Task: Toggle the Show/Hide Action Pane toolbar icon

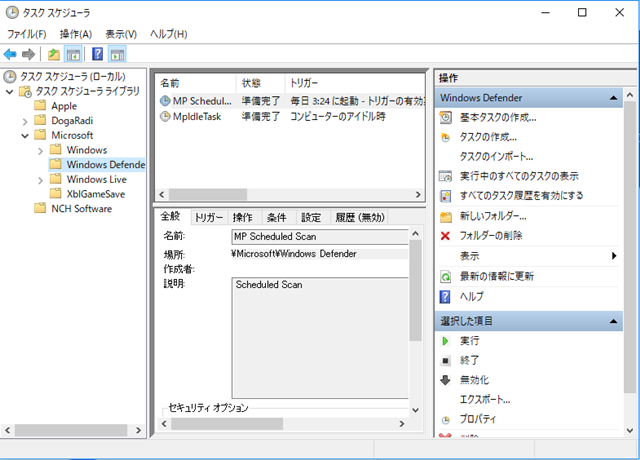Action: [x=117, y=54]
